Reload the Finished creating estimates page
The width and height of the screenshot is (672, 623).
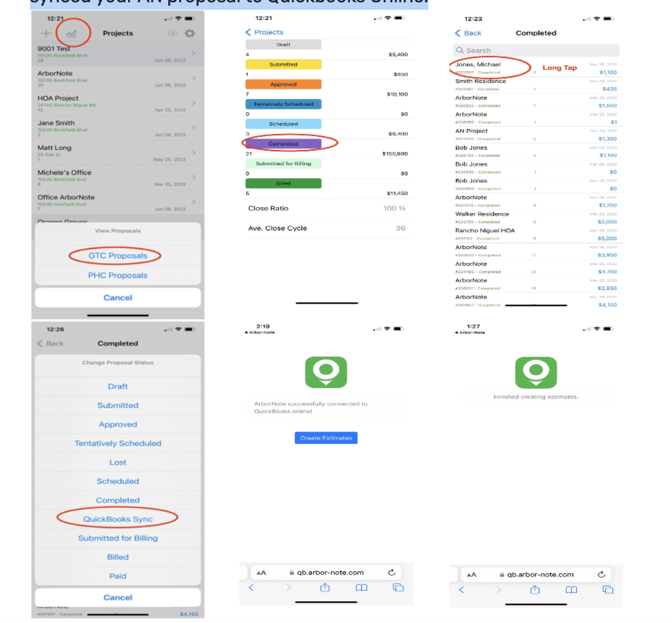point(601,574)
